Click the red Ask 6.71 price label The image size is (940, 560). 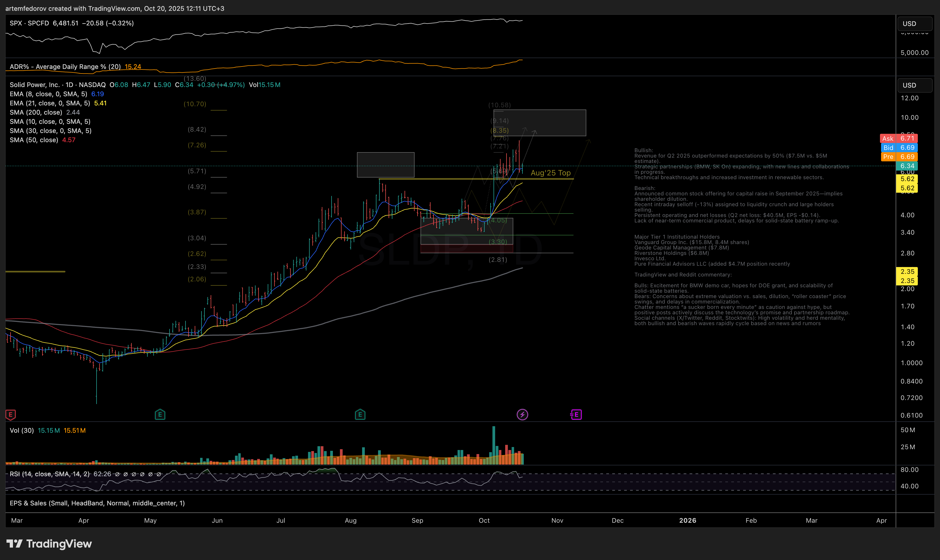898,138
